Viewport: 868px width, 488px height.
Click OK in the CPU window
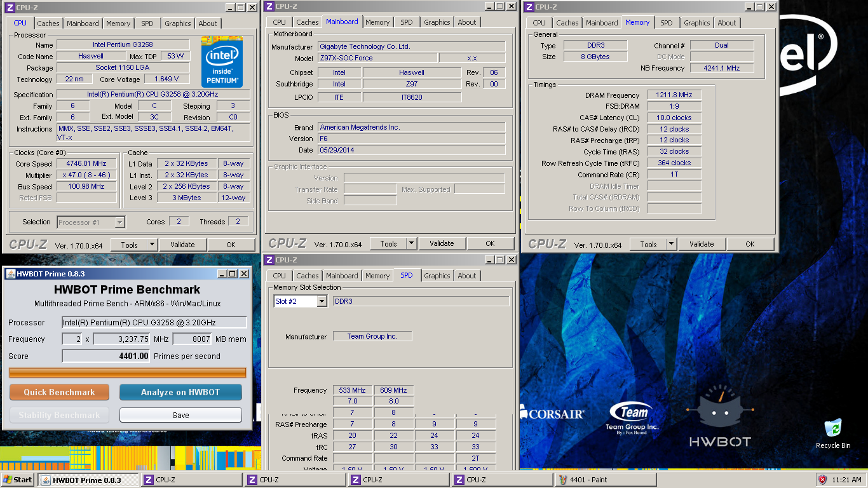pyautogui.click(x=231, y=245)
